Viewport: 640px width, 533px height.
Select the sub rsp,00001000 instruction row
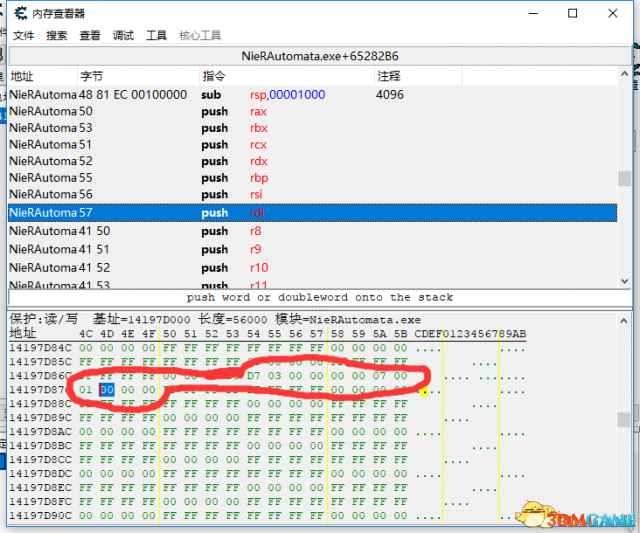click(313, 95)
